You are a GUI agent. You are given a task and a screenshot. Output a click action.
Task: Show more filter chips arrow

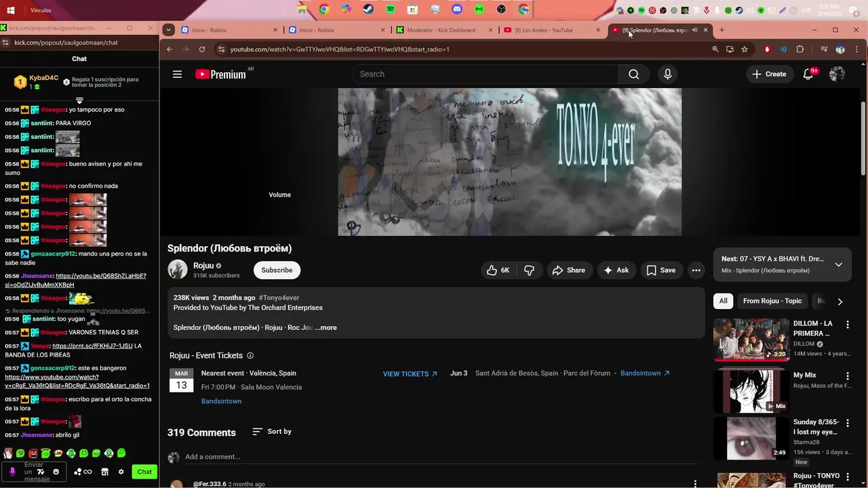[x=840, y=302]
